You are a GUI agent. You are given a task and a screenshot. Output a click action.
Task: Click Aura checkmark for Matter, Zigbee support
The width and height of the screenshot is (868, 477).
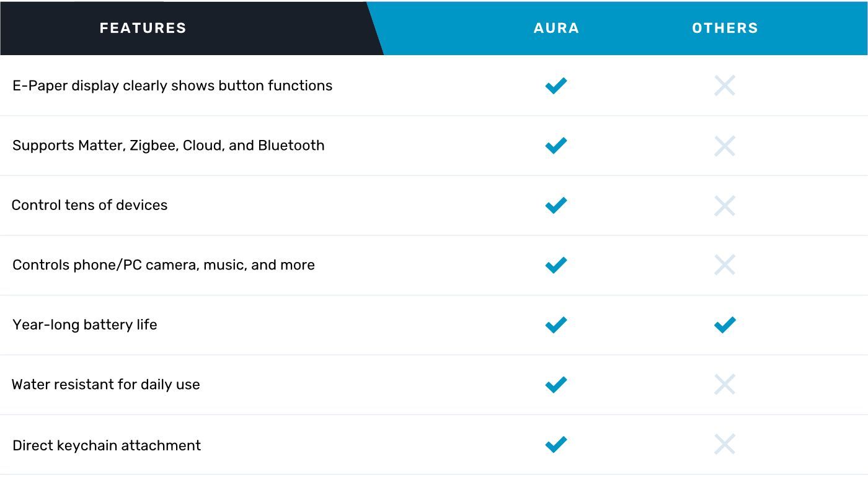click(556, 145)
